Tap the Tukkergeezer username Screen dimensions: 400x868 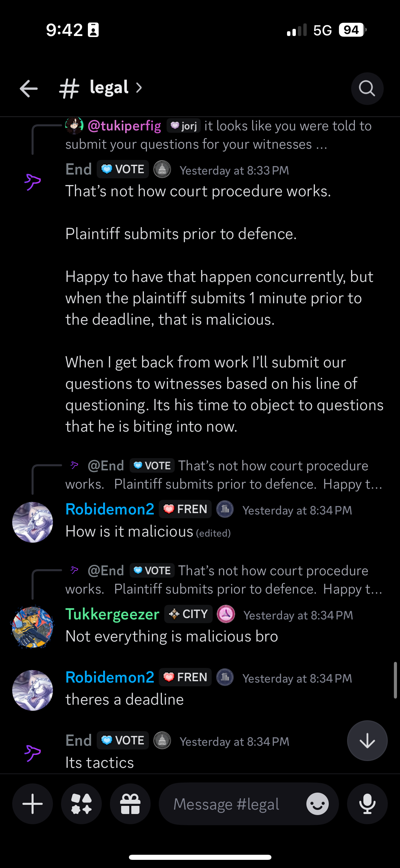112,614
